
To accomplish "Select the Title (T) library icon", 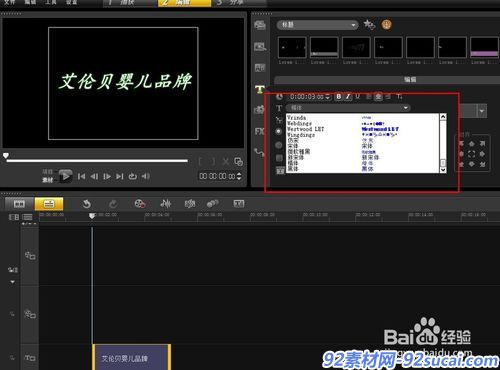I will point(260,89).
